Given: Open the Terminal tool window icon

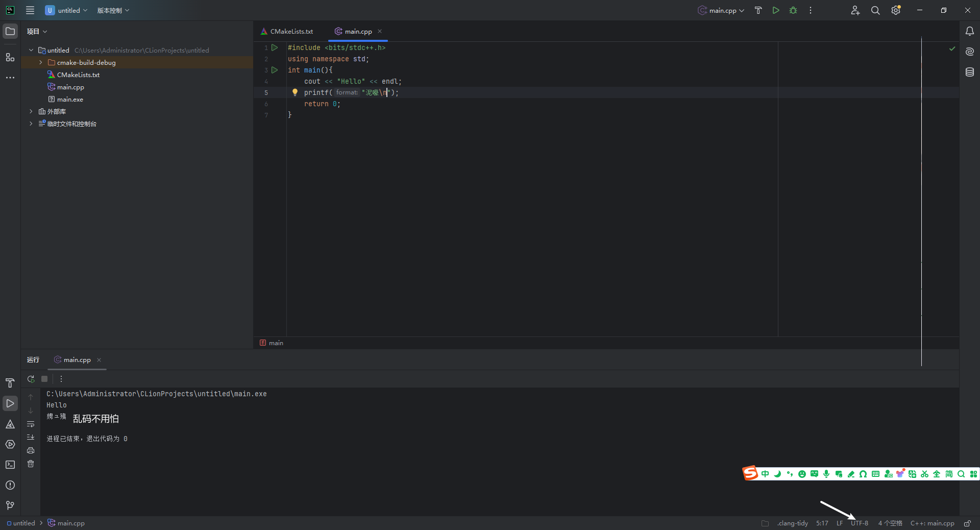Looking at the screenshot, I should click(x=10, y=464).
